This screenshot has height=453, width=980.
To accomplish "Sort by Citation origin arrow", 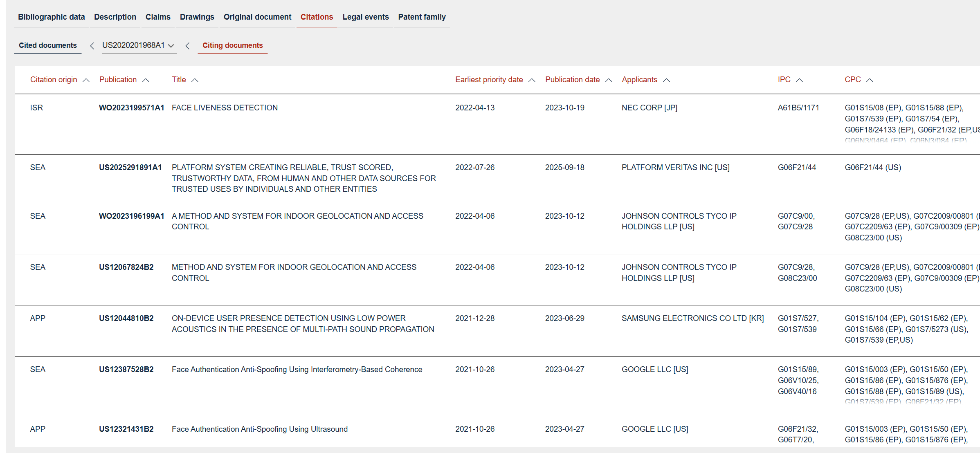I will pos(86,80).
